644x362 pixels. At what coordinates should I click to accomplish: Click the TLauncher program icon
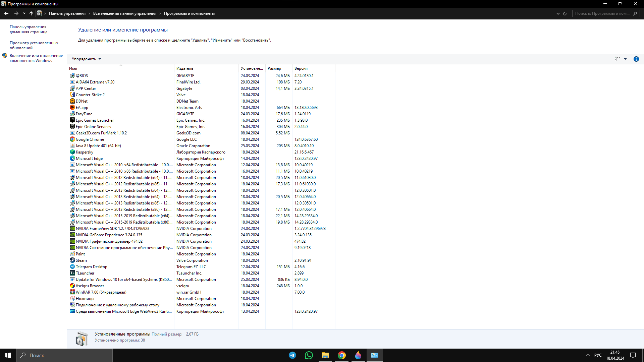tap(72, 273)
